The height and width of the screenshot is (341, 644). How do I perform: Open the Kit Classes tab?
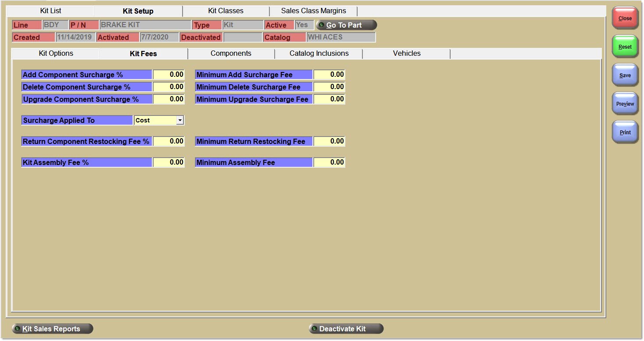tap(225, 11)
